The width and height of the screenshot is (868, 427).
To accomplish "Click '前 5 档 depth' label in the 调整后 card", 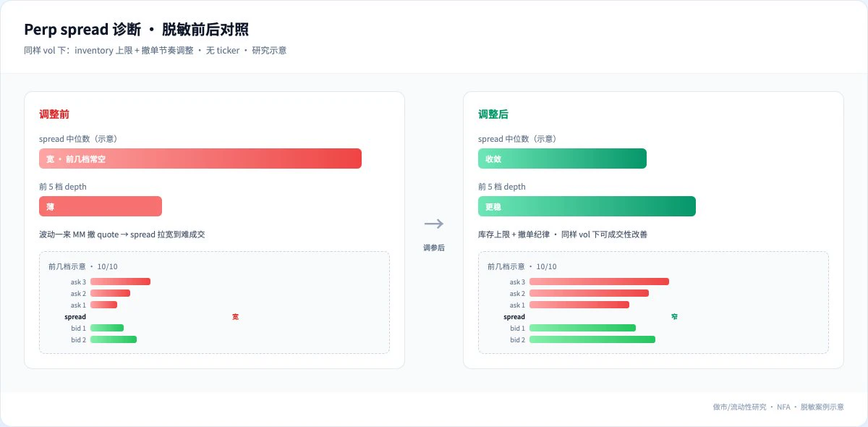I will 502,187.
